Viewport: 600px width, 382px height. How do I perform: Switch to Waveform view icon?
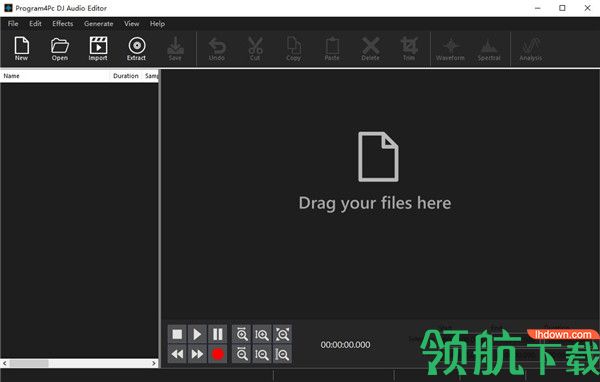[450, 50]
